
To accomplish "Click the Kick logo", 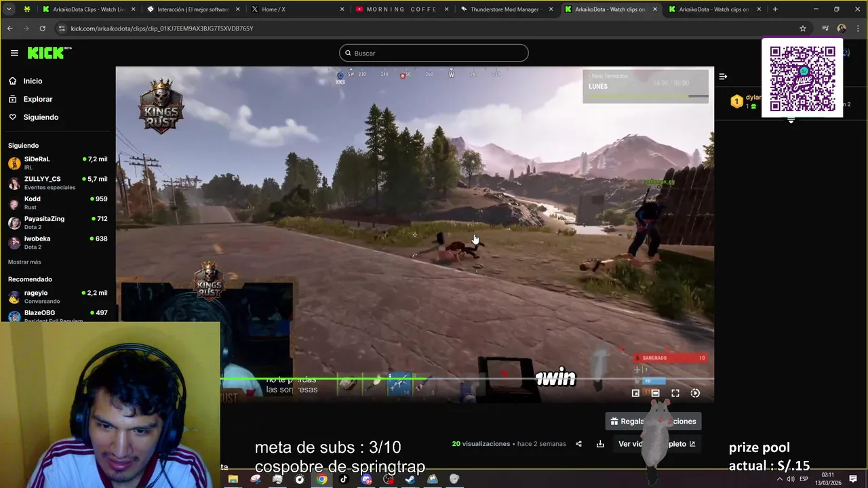I will click(x=50, y=53).
